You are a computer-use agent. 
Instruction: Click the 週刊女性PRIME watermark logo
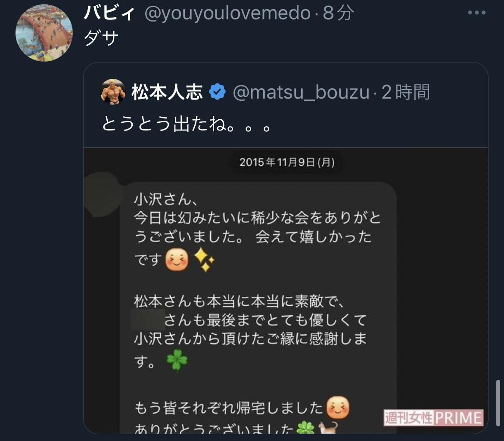pos(434,418)
